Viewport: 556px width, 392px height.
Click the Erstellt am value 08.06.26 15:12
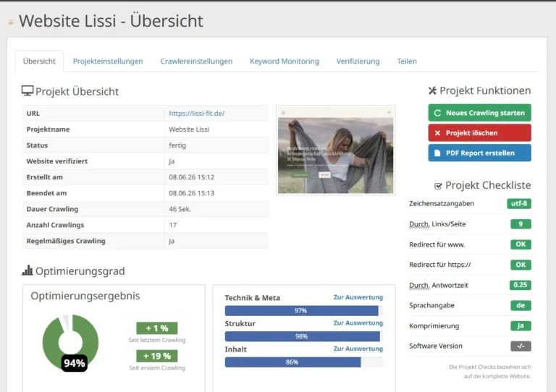pyautogui.click(x=191, y=177)
